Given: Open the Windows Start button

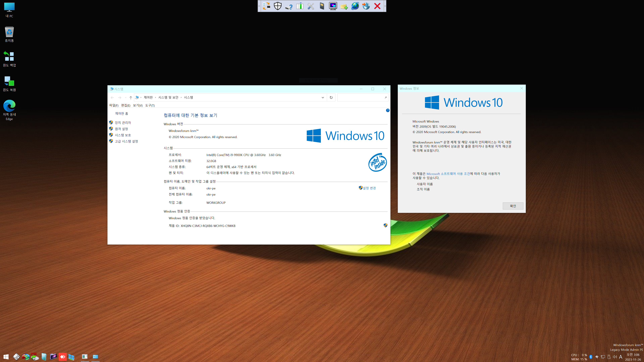Looking at the screenshot, I should tap(6, 357).
